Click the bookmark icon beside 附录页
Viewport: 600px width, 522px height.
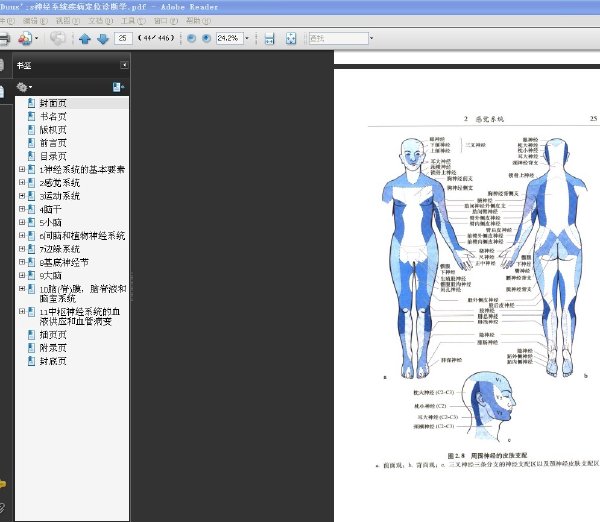pos(32,348)
